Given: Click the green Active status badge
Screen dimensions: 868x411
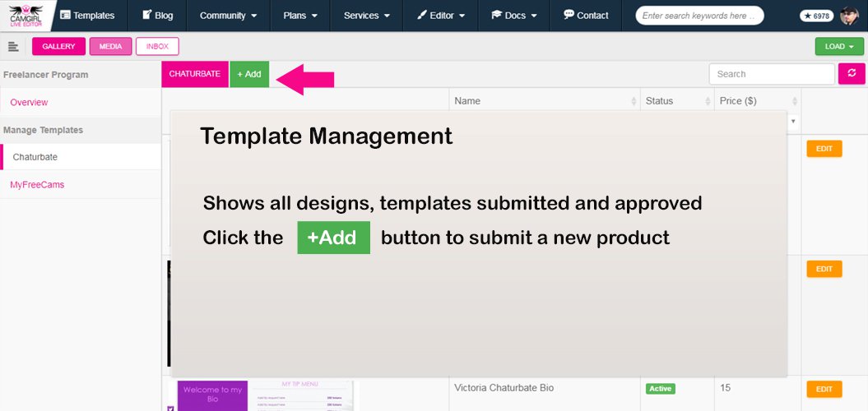Looking at the screenshot, I should click(661, 389).
